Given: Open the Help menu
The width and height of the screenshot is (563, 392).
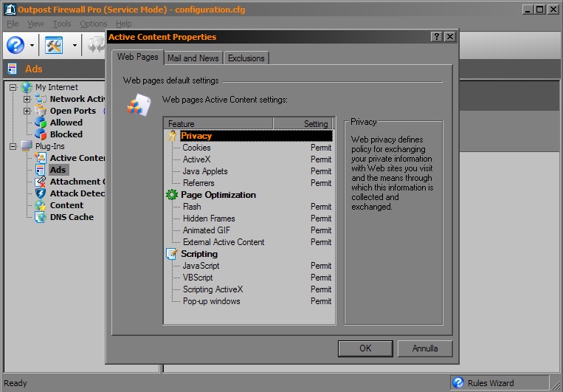Looking at the screenshot, I should [x=123, y=24].
